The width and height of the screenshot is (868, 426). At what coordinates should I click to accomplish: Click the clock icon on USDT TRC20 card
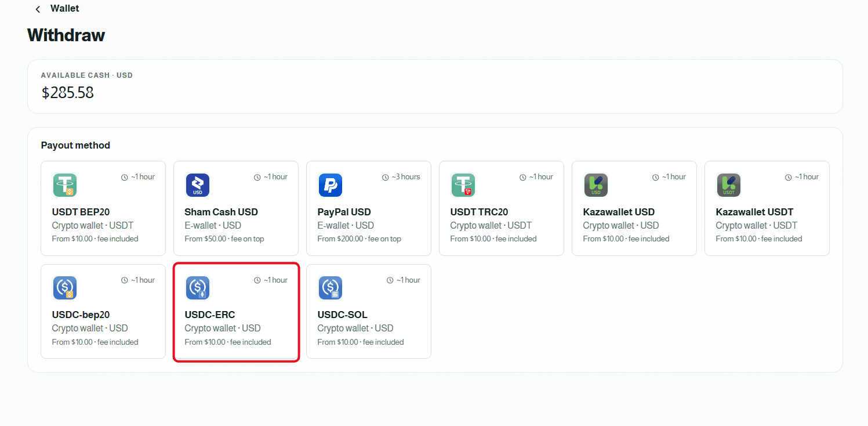[x=522, y=177]
